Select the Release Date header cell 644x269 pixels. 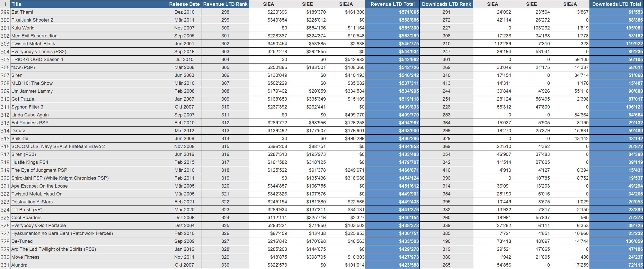coord(184,4)
